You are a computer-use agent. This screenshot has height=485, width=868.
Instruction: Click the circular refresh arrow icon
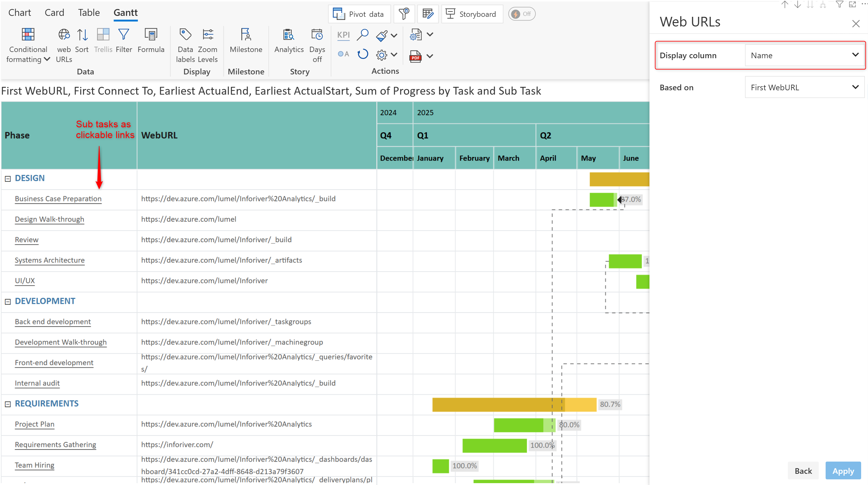point(363,54)
